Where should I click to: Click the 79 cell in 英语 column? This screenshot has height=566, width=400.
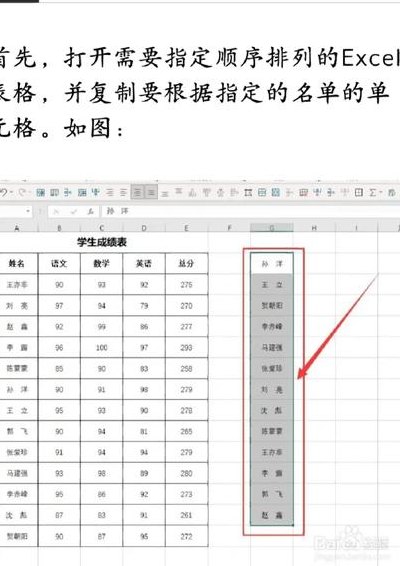[144, 306]
